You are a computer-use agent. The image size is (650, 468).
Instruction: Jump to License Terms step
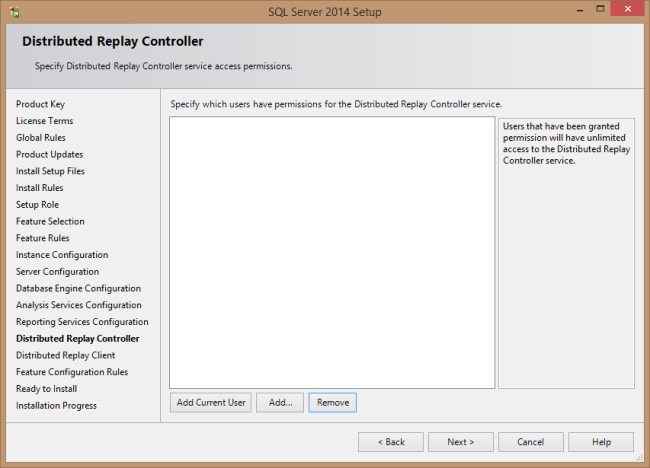click(44, 121)
